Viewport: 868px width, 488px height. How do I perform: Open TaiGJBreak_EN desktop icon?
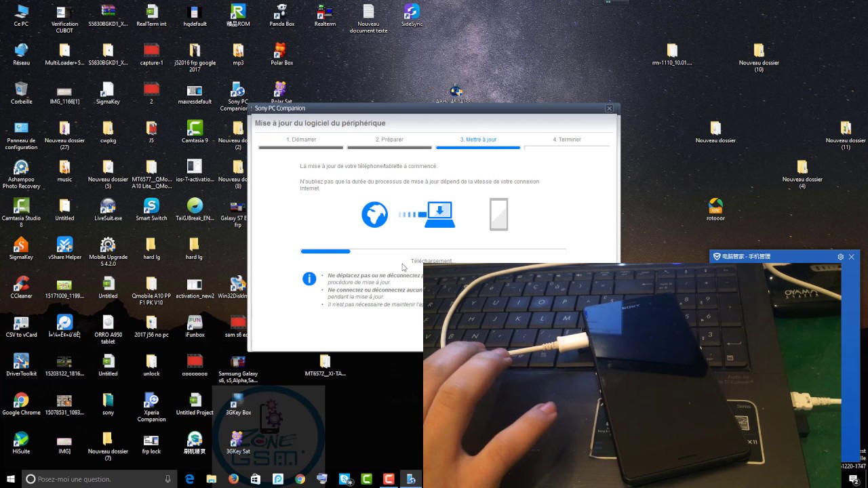tap(195, 209)
